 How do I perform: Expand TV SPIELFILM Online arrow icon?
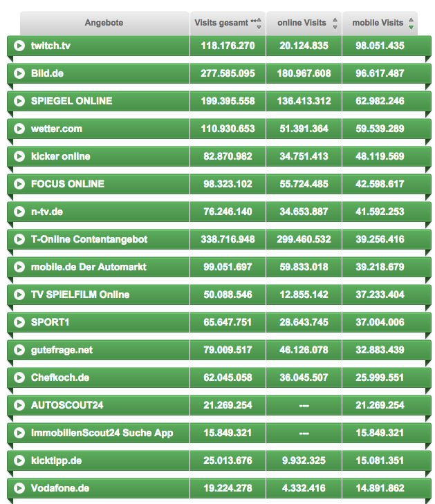click(19, 295)
